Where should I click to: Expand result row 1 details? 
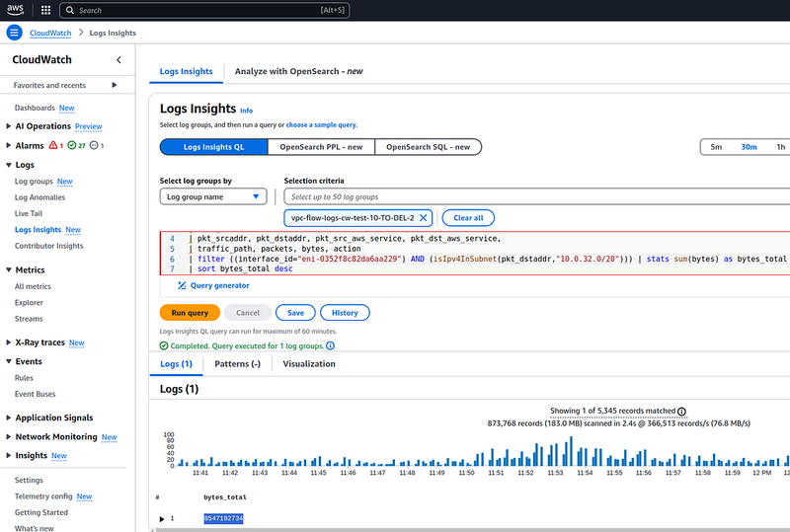click(162, 518)
